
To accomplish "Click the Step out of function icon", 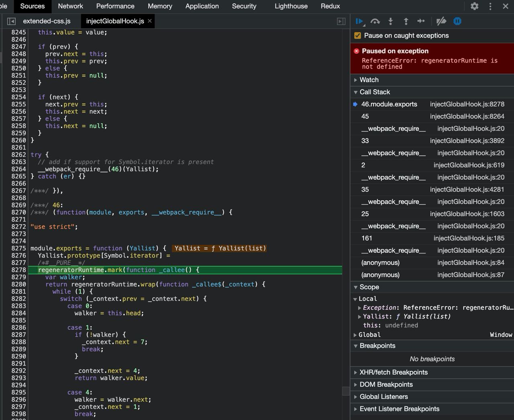I will (406, 21).
